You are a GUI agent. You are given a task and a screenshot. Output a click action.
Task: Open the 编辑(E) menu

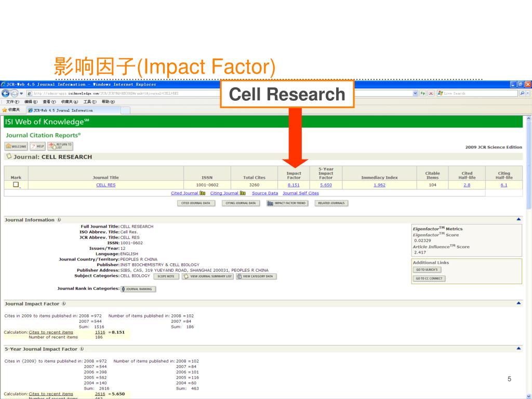[x=31, y=102]
